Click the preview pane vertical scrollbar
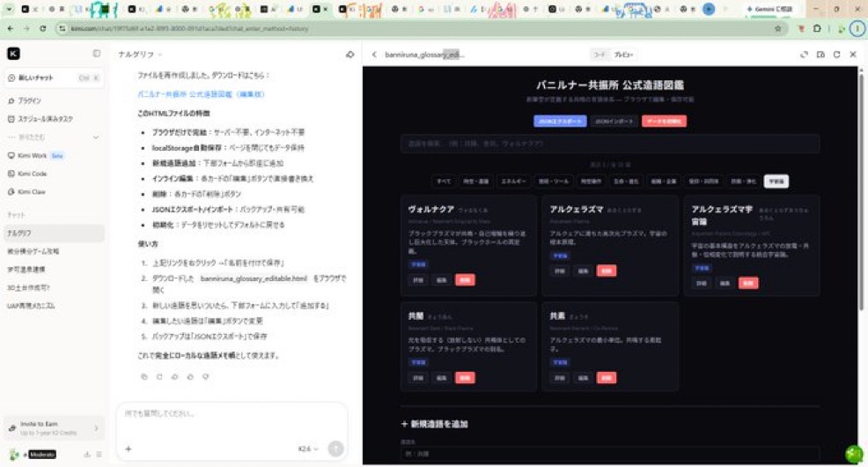 coord(860,189)
